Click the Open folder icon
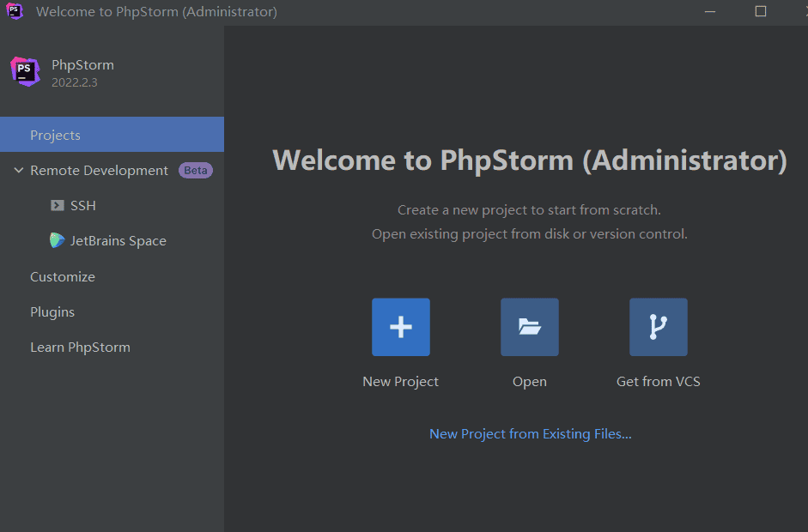 click(x=529, y=327)
